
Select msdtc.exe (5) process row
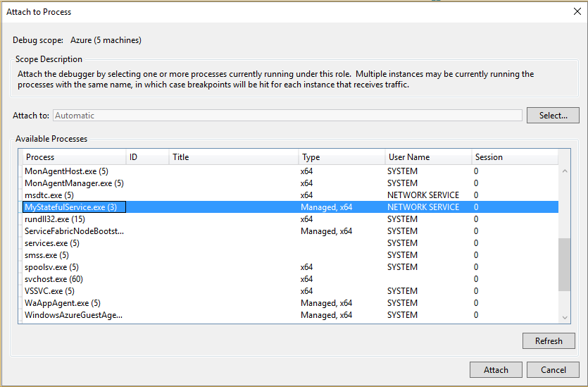[290, 195]
